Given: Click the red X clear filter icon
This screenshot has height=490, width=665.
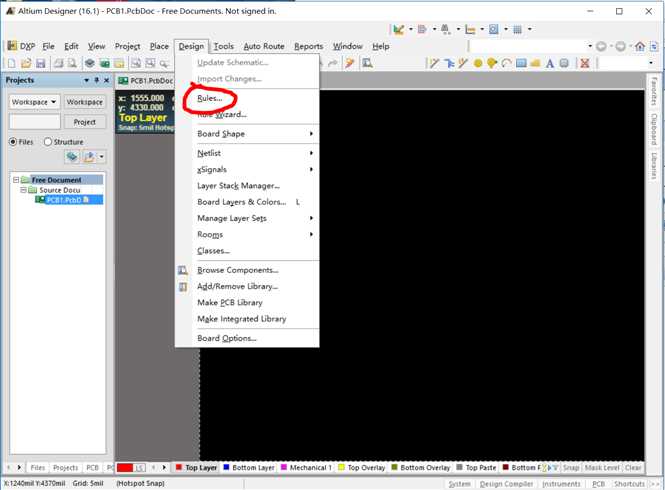Looking at the screenshot, I should (585, 63).
